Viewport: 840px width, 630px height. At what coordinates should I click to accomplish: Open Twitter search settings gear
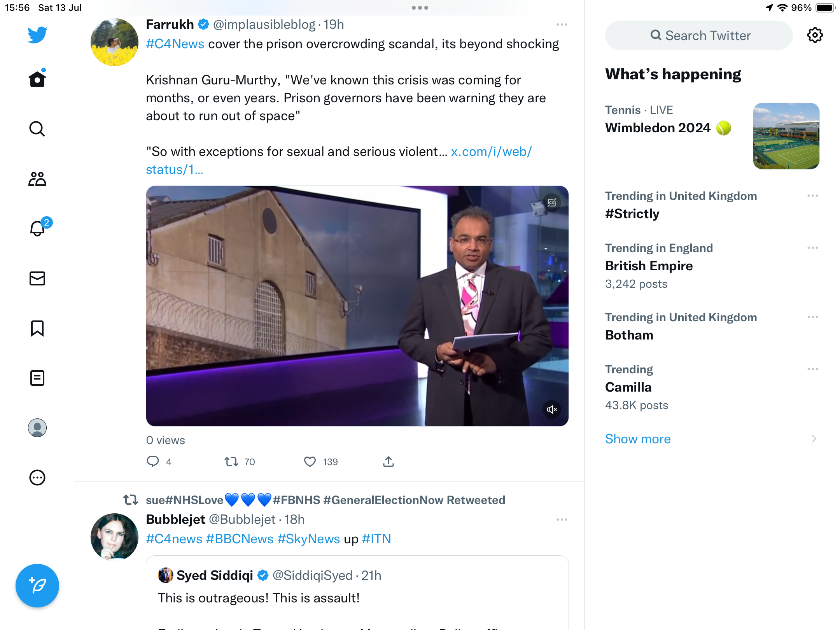pyautogui.click(x=815, y=35)
